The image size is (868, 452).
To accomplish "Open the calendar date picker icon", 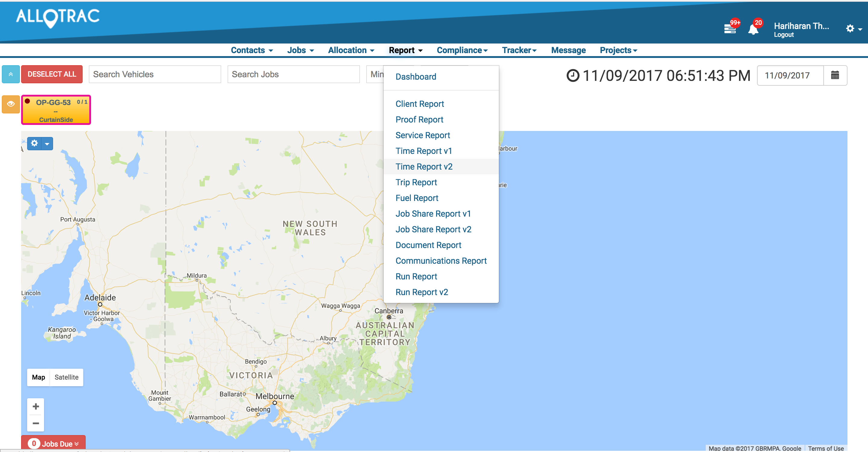I will point(835,75).
